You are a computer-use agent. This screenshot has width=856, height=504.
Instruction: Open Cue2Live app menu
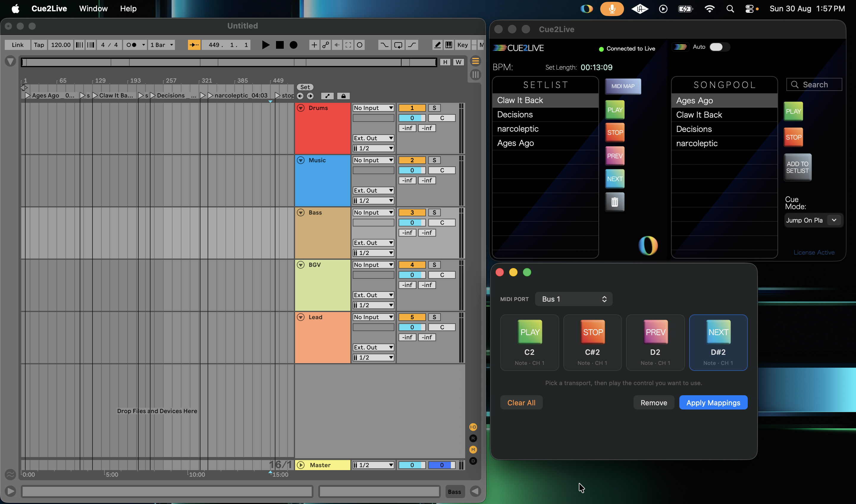pos(49,9)
